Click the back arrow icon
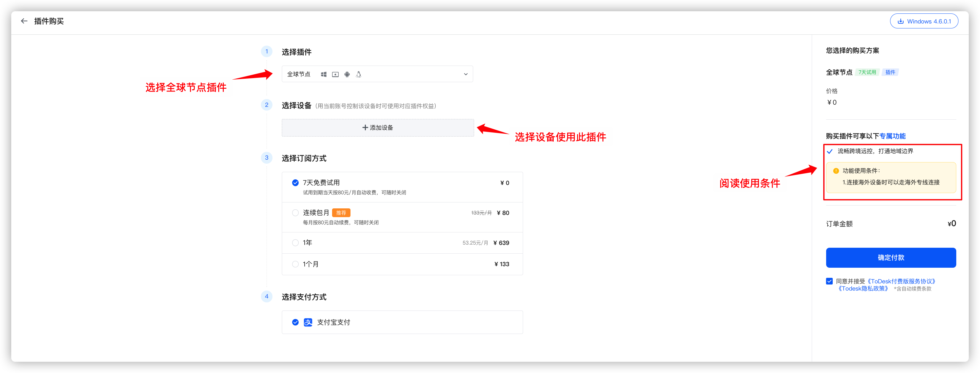980x373 pixels. point(24,21)
